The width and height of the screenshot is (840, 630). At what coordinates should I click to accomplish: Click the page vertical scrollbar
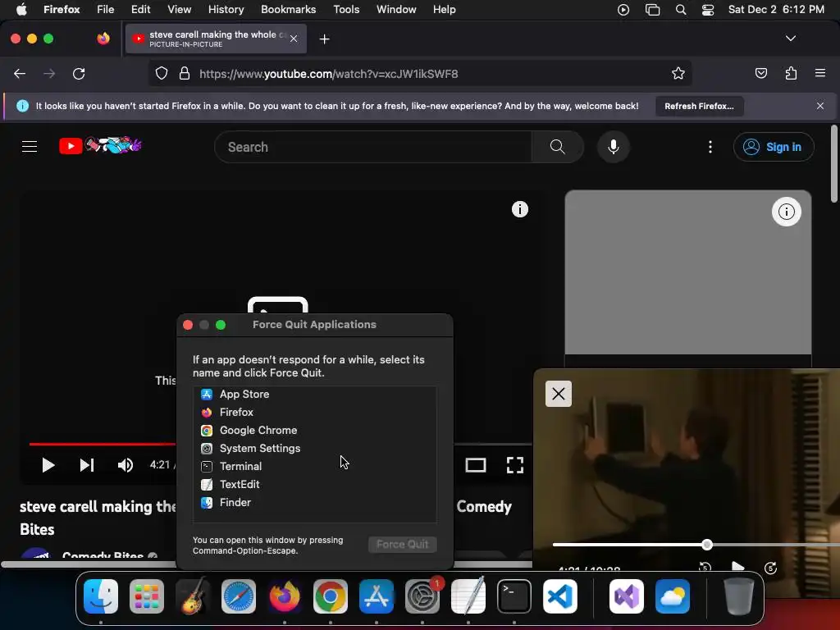(x=833, y=164)
